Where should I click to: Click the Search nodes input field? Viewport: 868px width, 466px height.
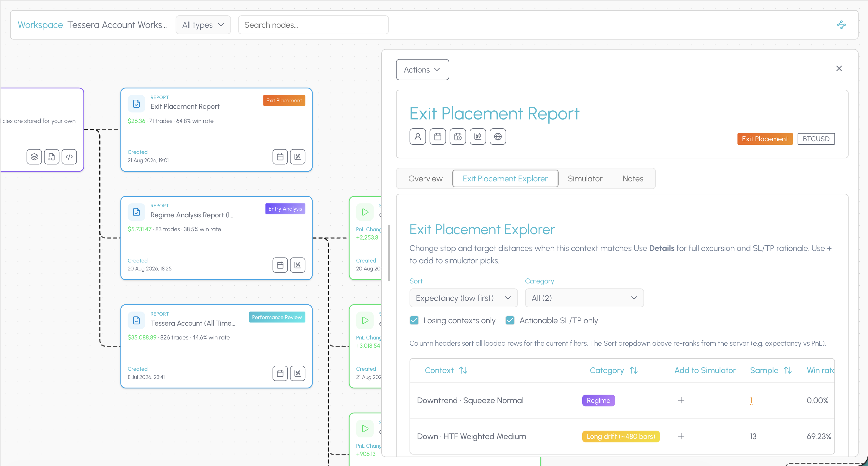313,25
